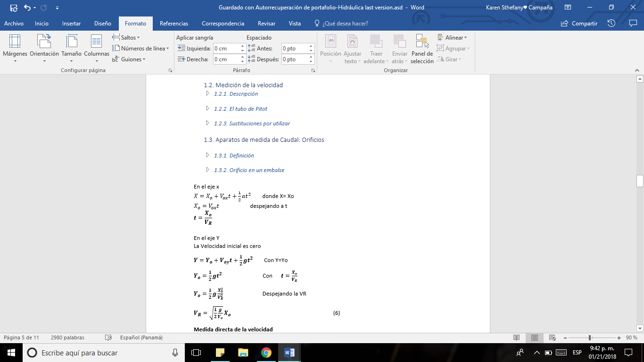Click the ¿Qué desea hacer? search box
The width and height of the screenshot is (644, 362).
[x=341, y=23]
